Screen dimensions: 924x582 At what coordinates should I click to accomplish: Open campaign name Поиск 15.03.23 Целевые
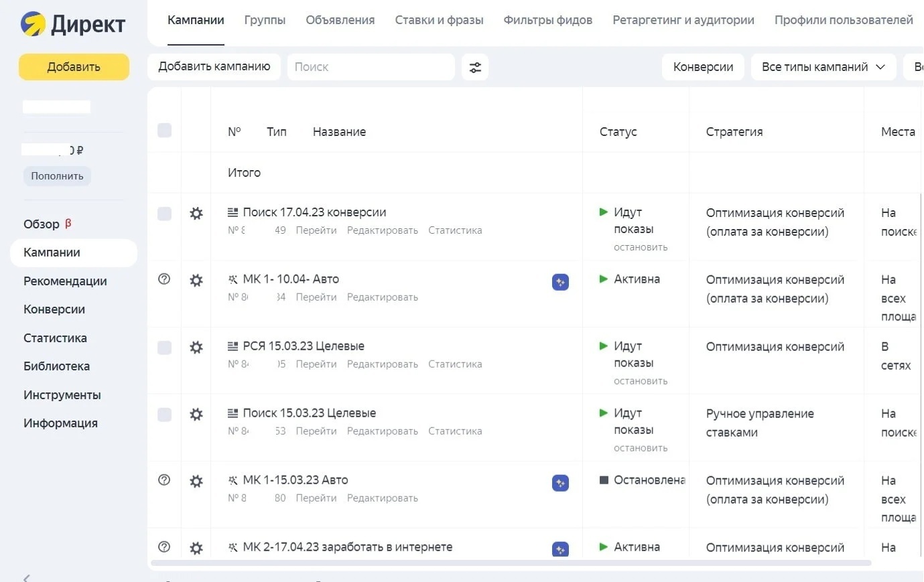tap(310, 413)
